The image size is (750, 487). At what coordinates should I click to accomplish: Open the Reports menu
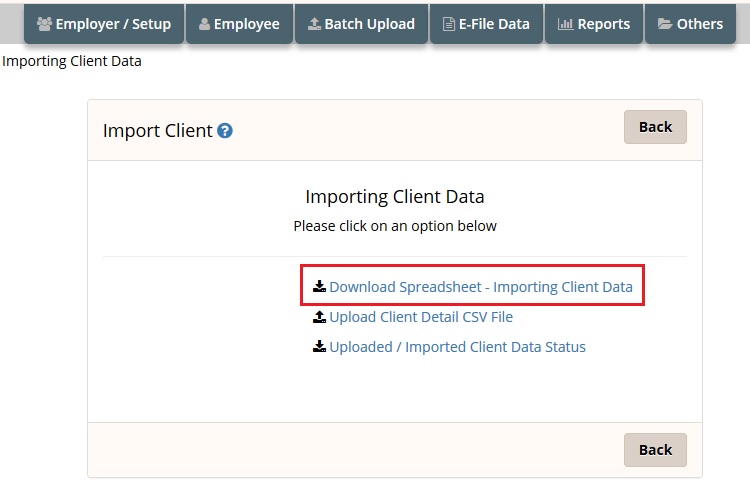click(594, 24)
